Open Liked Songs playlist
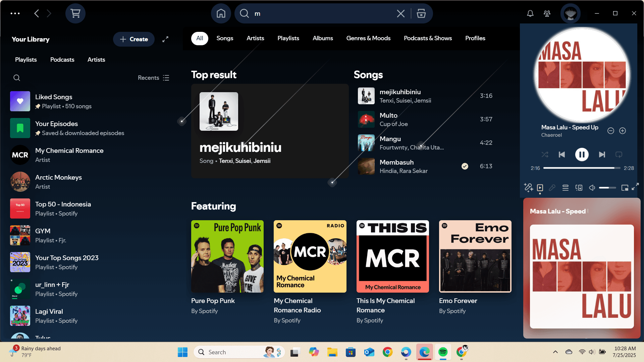Viewport: 644px width, 362px height. pyautogui.click(x=91, y=101)
